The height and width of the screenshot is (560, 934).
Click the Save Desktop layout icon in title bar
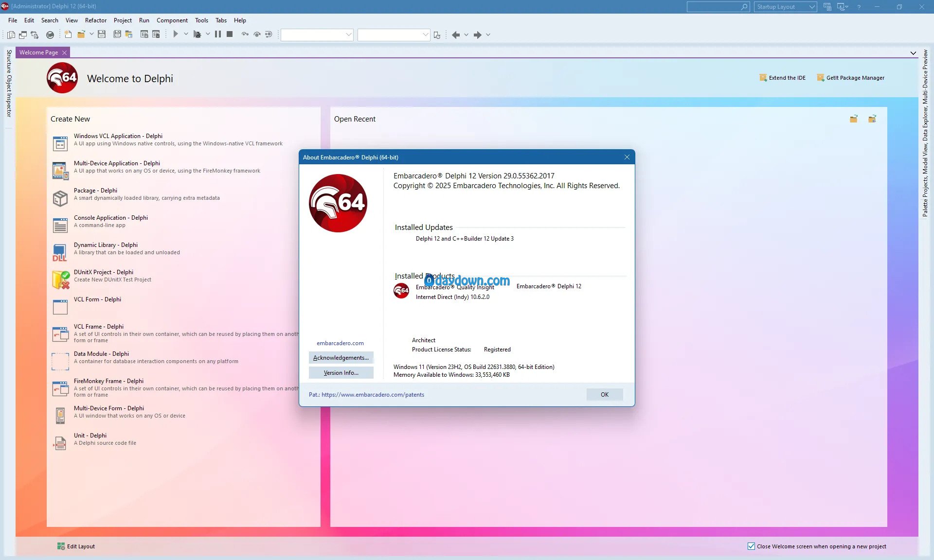tap(827, 7)
